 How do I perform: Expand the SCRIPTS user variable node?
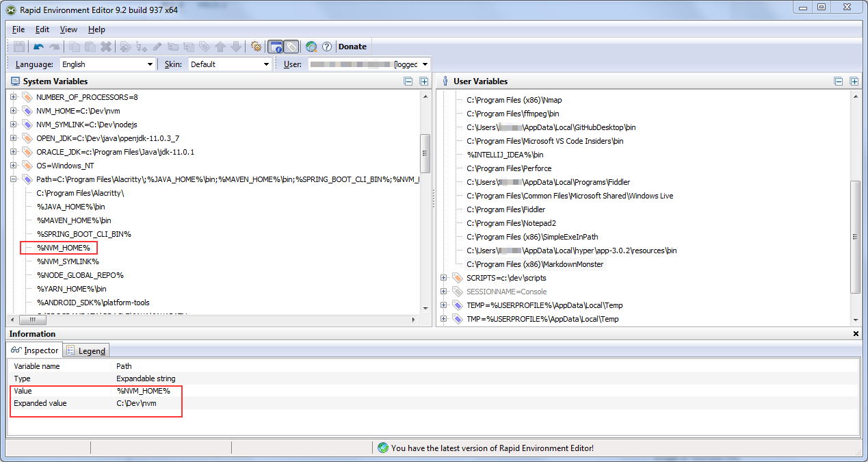444,278
